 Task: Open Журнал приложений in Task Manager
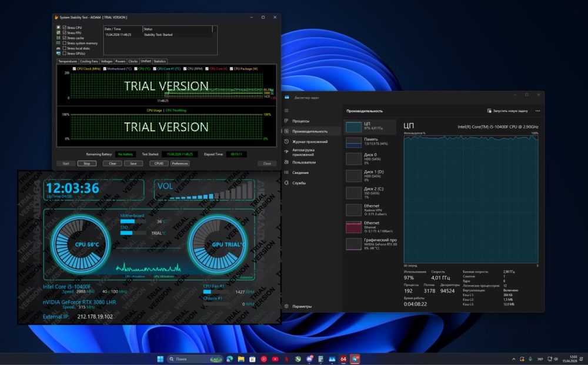tap(311, 142)
